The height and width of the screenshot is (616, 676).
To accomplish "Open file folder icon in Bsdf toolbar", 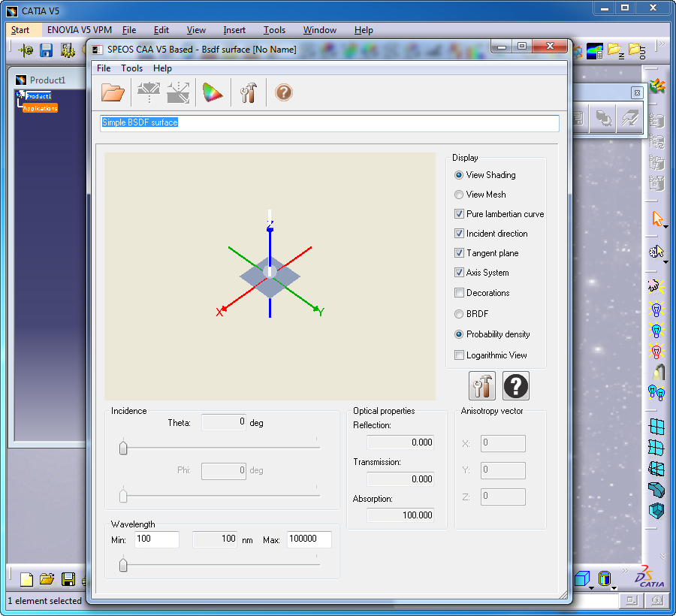I will (113, 92).
